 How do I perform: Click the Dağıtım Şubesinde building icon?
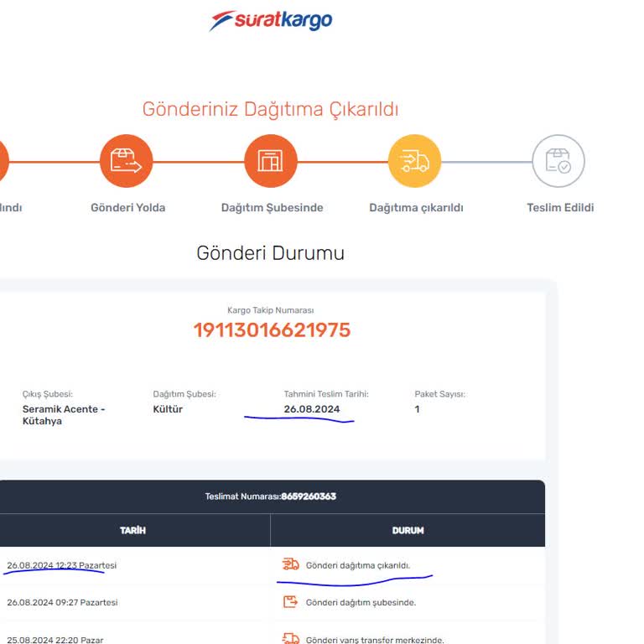[x=271, y=161]
